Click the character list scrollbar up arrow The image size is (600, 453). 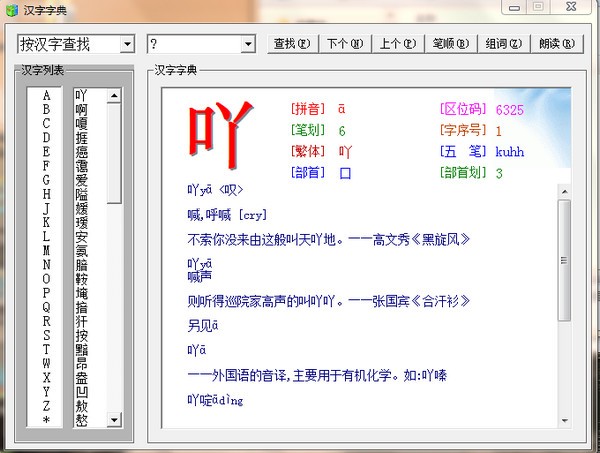click(114, 97)
